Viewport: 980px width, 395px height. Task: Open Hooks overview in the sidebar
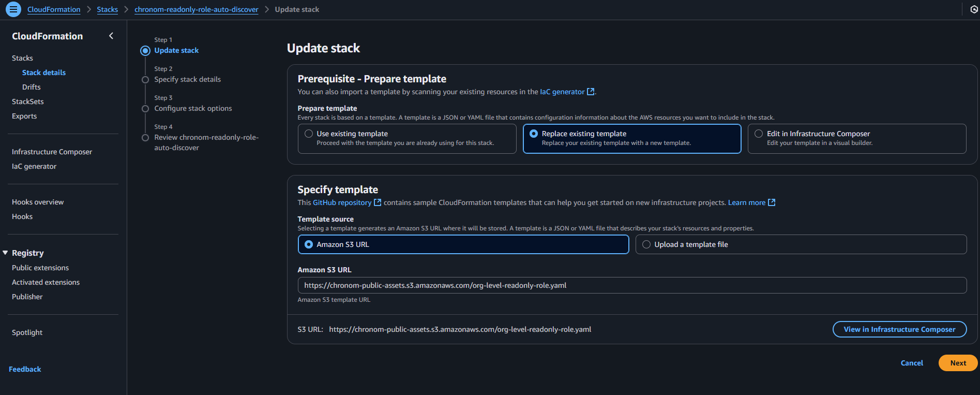(x=38, y=202)
